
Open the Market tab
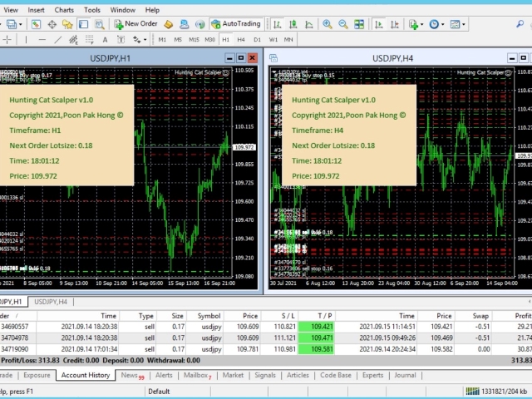(233, 375)
